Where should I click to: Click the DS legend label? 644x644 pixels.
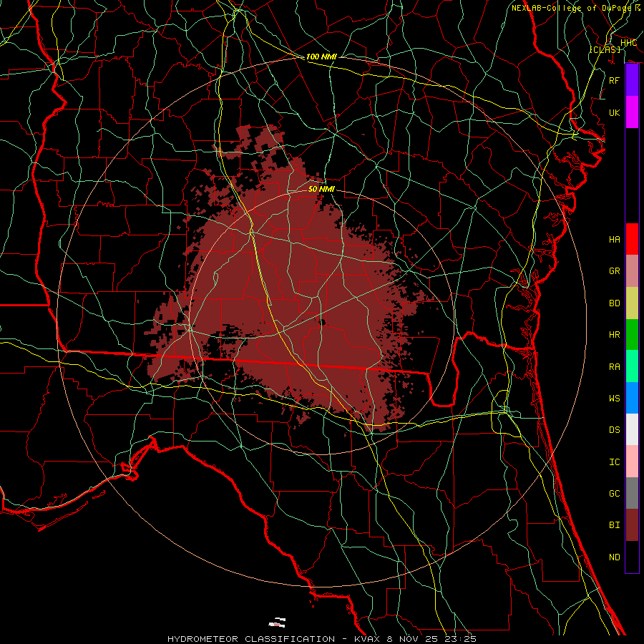coord(615,430)
